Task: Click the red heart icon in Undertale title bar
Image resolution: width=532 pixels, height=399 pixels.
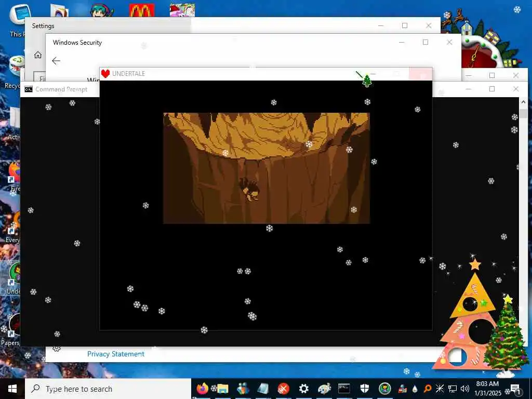Action: (x=105, y=74)
